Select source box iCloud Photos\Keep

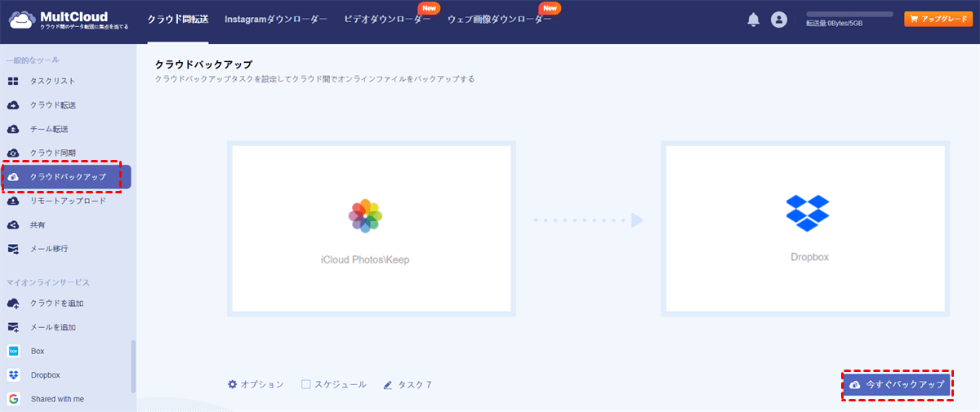[x=372, y=228]
